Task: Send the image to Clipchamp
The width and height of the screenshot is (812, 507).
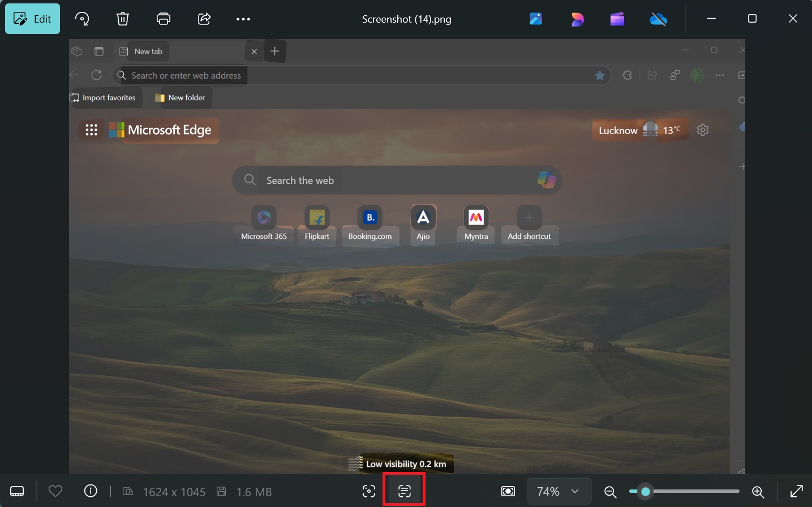Action: point(617,19)
